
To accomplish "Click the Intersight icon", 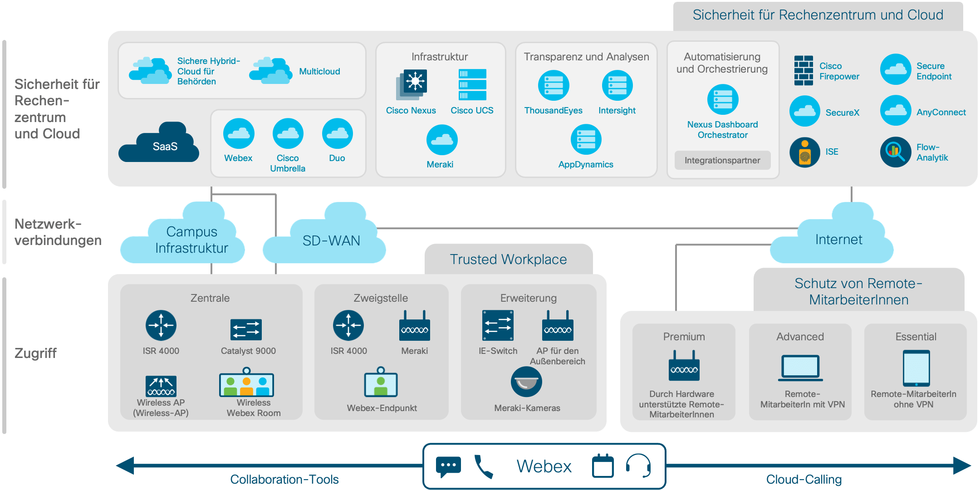I will point(617,85).
